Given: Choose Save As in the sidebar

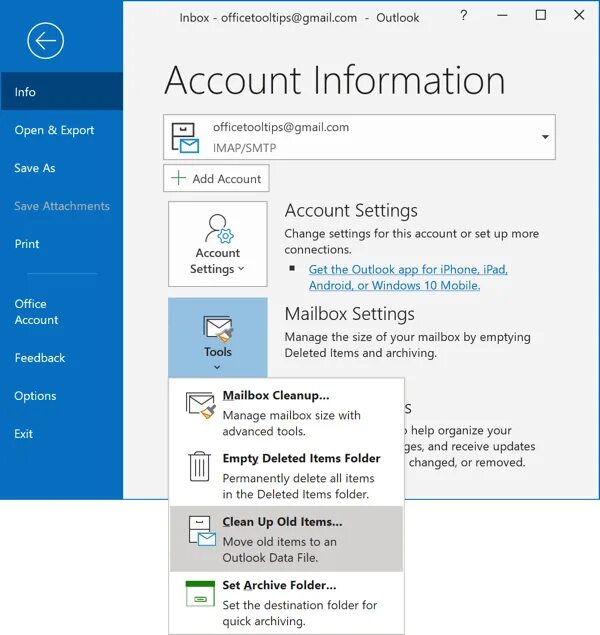Looking at the screenshot, I should tap(35, 168).
